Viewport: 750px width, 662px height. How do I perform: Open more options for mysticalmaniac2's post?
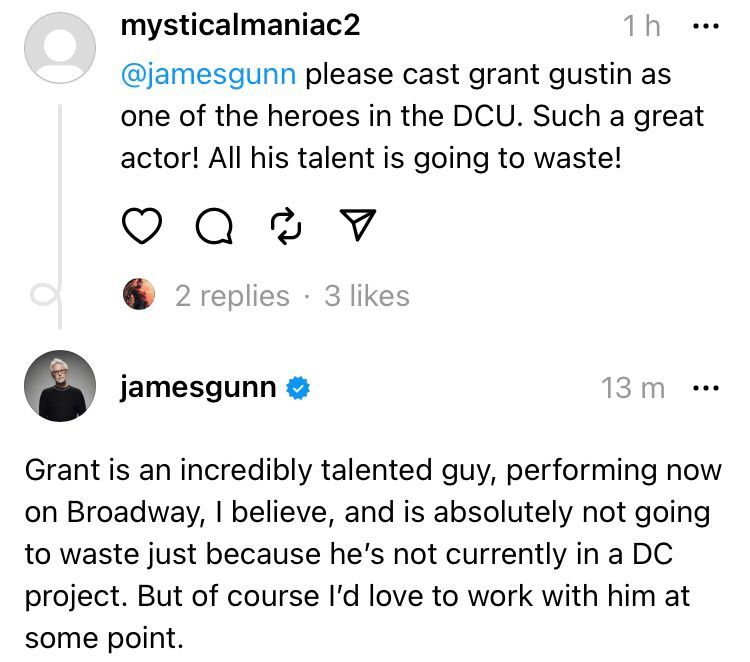(x=705, y=26)
